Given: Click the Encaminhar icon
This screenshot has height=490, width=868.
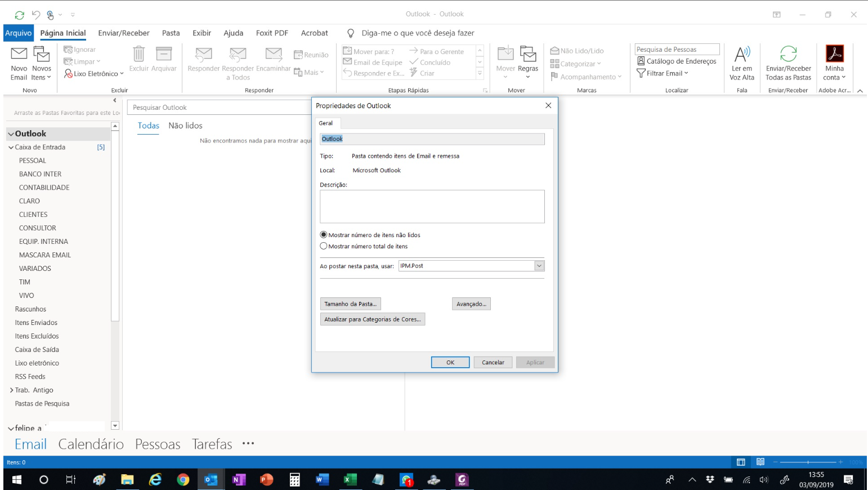Looking at the screenshot, I should (x=274, y=55).
